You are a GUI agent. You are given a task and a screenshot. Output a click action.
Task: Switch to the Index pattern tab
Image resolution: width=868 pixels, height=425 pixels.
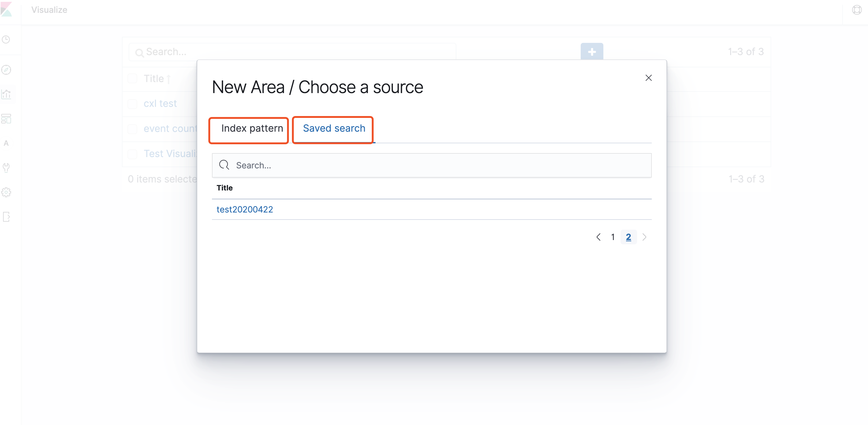(252, 128)
